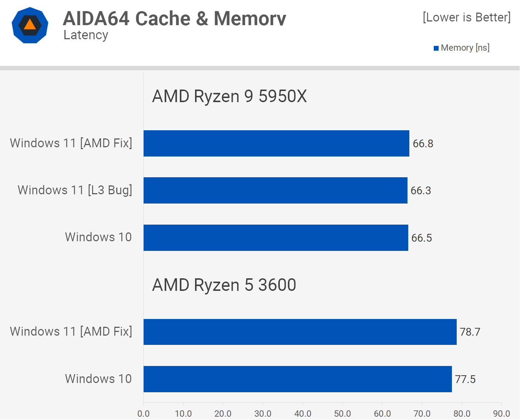Select the Memory [ns] legend label
This screenshot has width=520, height=420.
[465, 48]
